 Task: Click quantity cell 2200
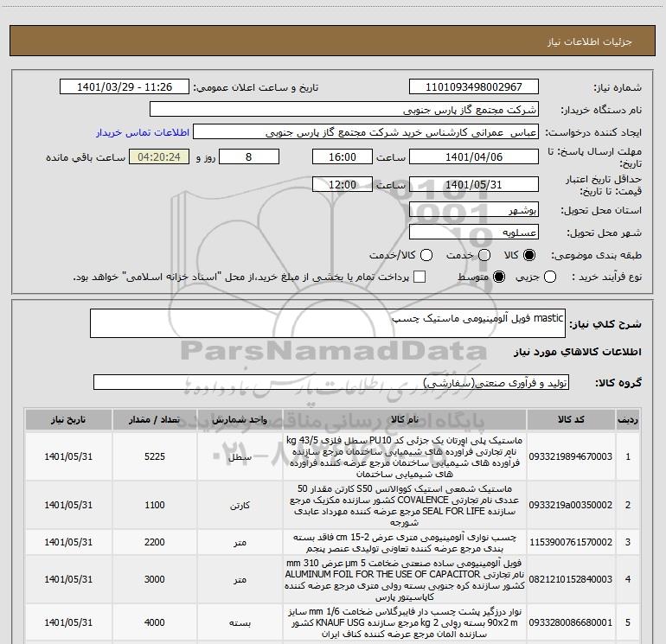(155, 542)
